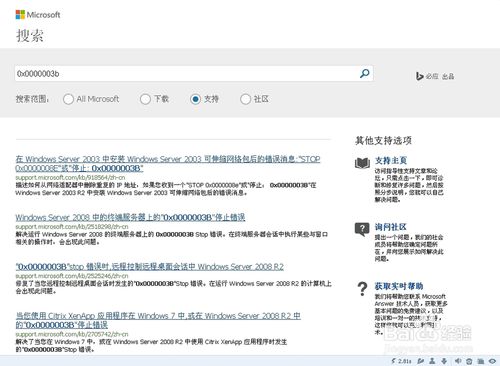Open the 支持主页 link

[391, 160]
